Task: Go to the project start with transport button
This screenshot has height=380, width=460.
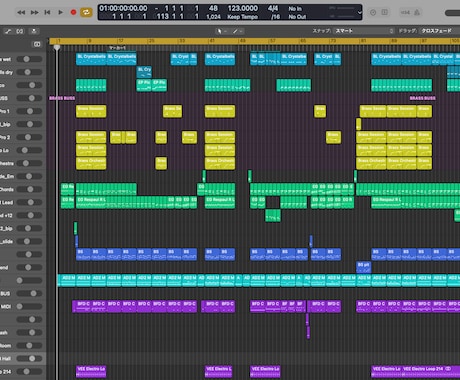Action: pos(47,12)
